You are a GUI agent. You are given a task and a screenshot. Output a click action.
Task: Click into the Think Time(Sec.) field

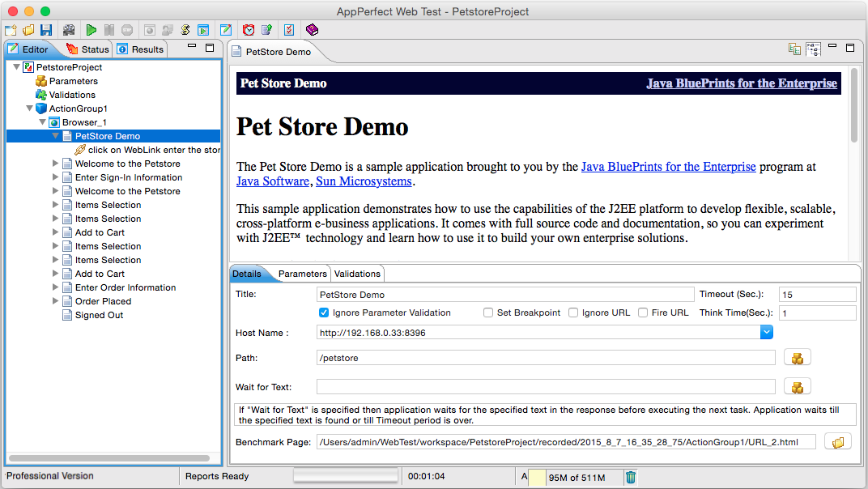pyautogui.click(x=817, y=313)
